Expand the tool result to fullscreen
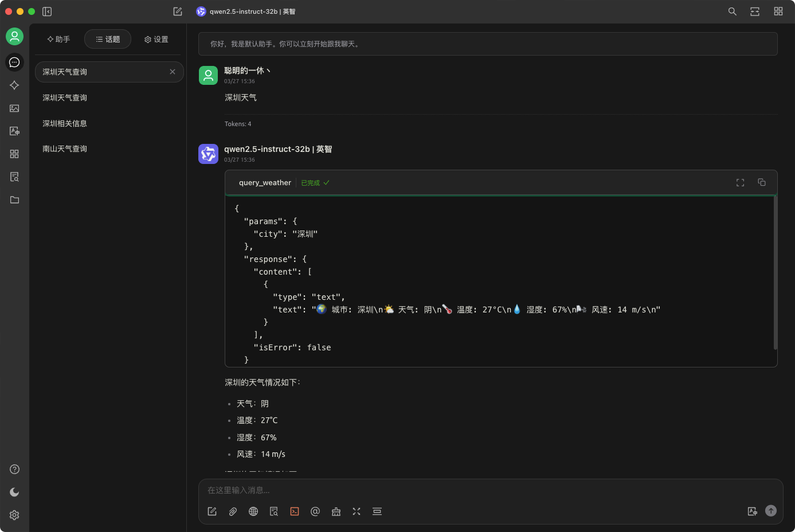Viewport: 795px width, 532px height. pyautogui.click(x=740, y=182)
